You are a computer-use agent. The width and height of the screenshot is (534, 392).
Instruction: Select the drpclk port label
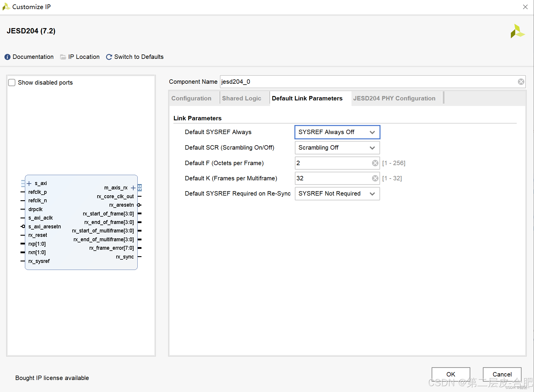35,209
